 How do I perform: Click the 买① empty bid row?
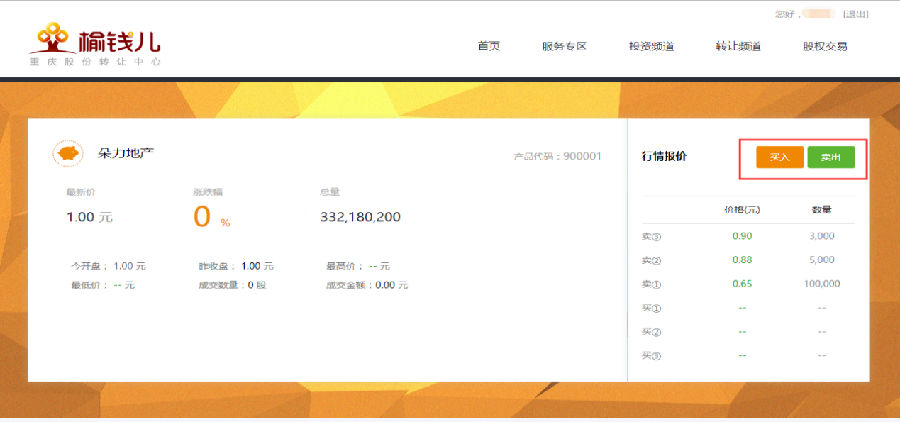742,308
